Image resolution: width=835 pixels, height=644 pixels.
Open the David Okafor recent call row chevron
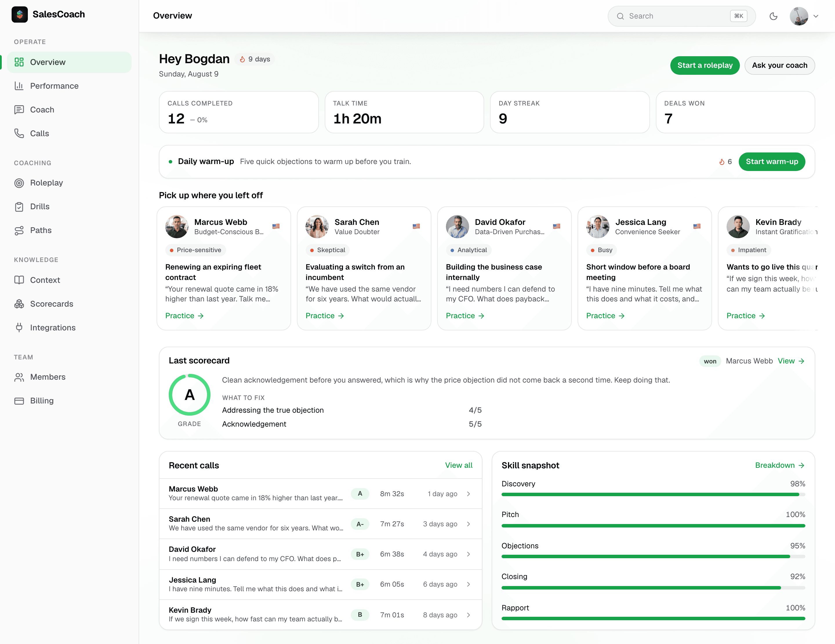coord(468,554)
